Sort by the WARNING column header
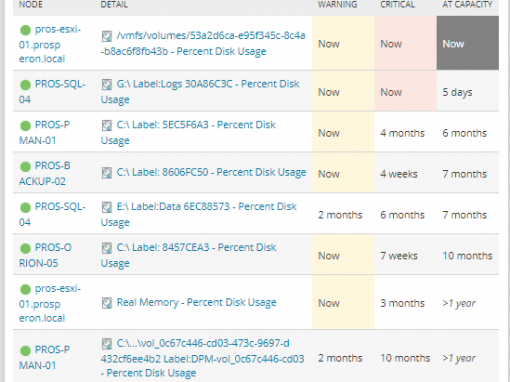Viewport: 510px width, 382px height. [337, 5]
